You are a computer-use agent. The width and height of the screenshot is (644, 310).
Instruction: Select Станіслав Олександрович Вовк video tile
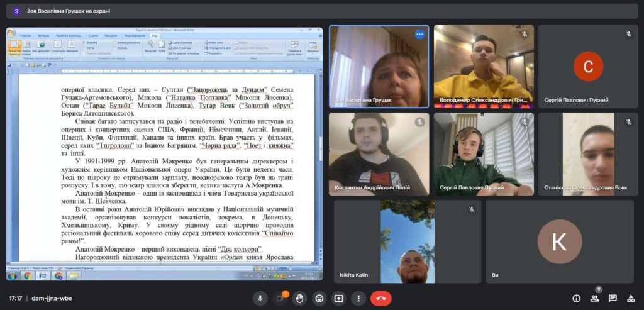pos(588,154)
